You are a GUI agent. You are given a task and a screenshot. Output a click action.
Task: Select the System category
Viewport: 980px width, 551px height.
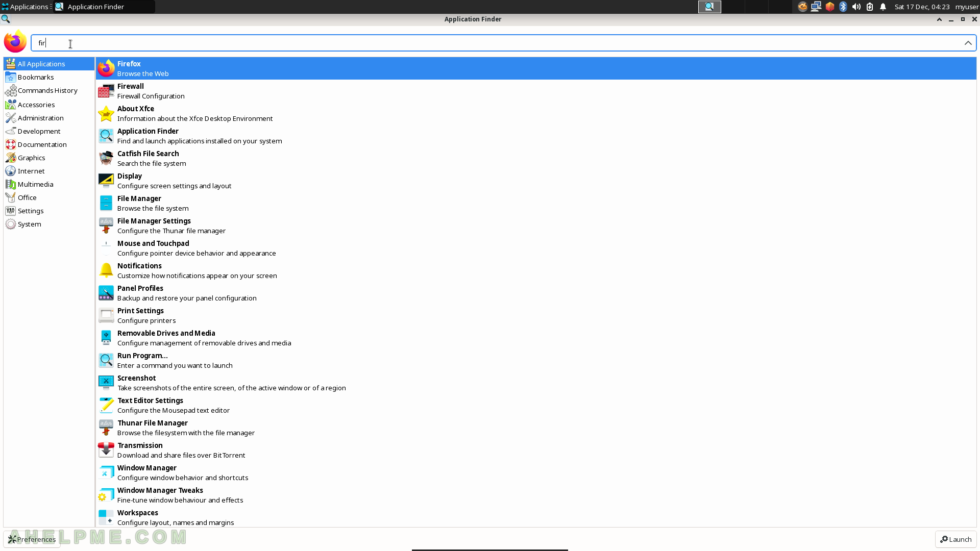[x=49, y=224]
